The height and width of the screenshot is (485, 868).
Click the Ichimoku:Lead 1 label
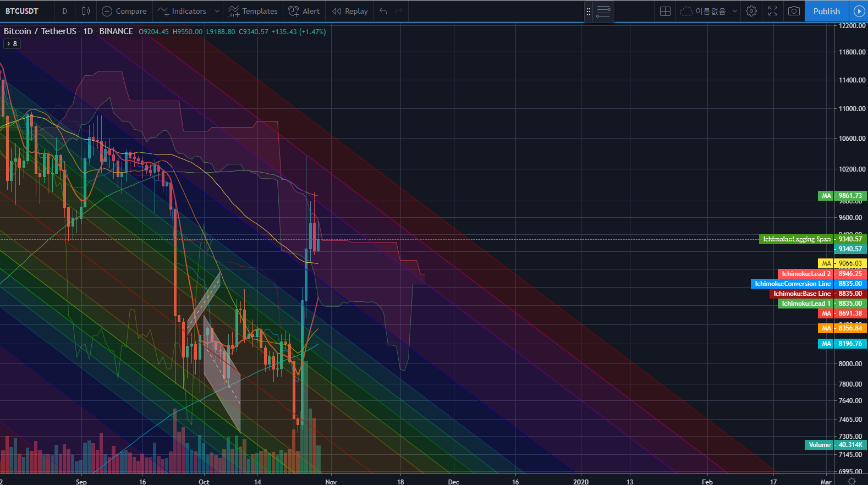[806, 304]
